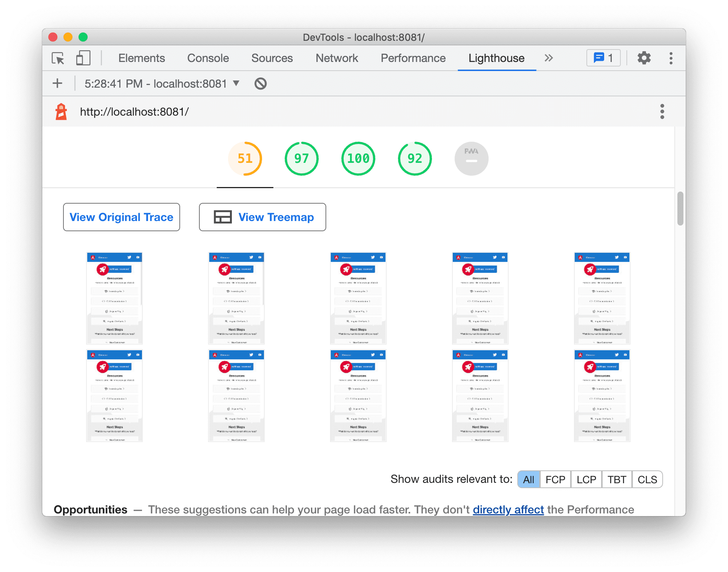Click the Lighthouse report icon next to URL
The image size is (728, 572).
(63, 112)
